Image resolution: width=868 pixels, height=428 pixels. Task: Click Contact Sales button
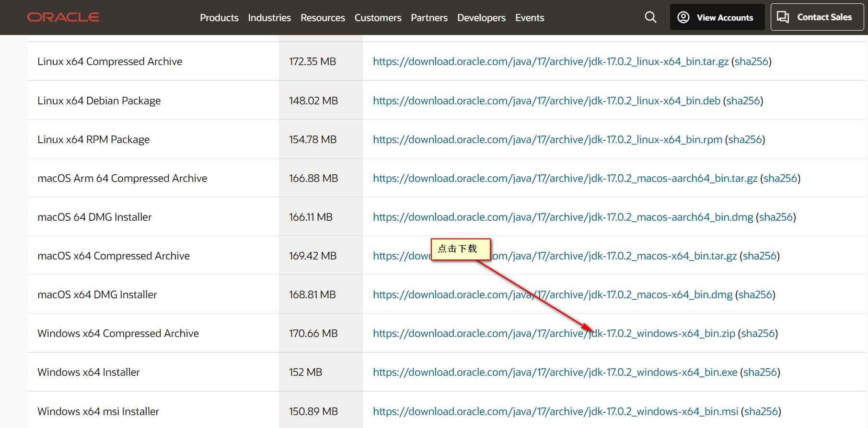[x=817, y=17]
